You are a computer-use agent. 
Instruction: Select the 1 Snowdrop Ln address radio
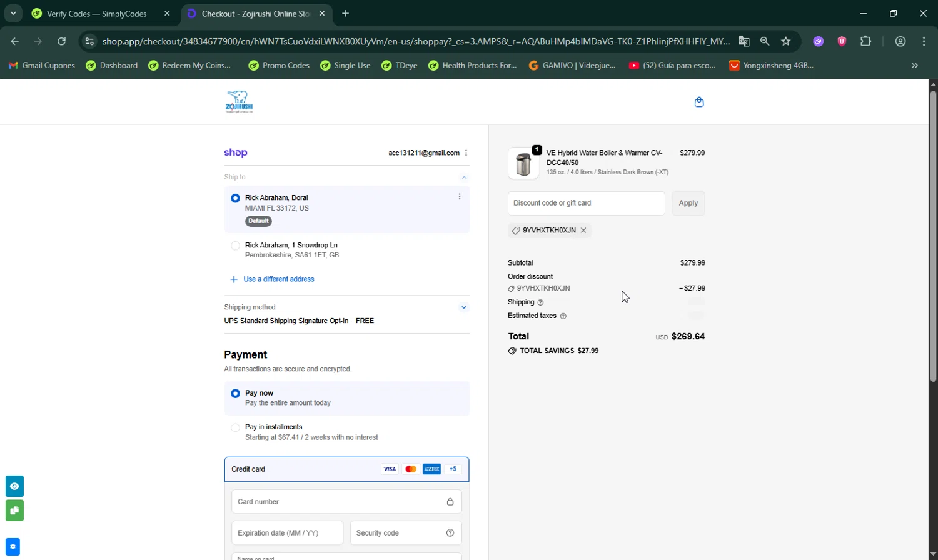coord(235,246)
